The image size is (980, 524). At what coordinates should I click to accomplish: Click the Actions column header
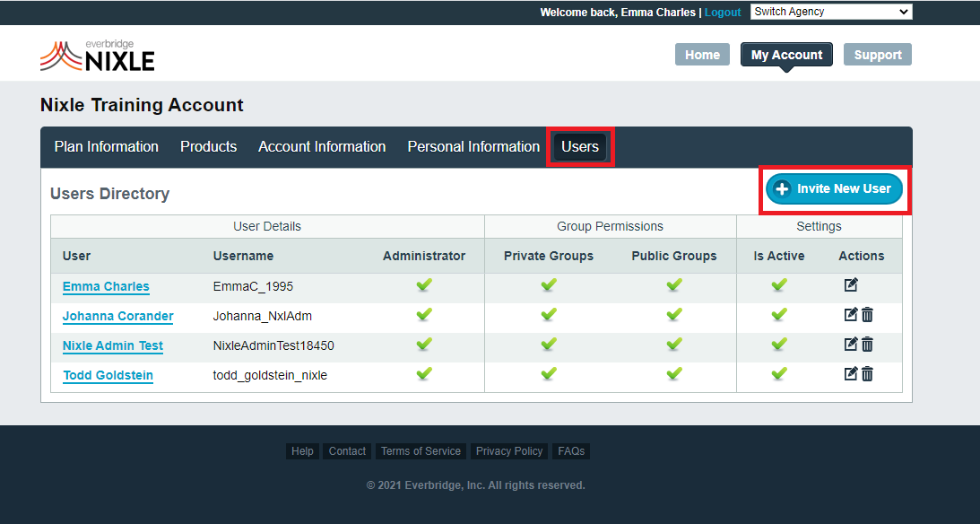click(x=862, y=256)
